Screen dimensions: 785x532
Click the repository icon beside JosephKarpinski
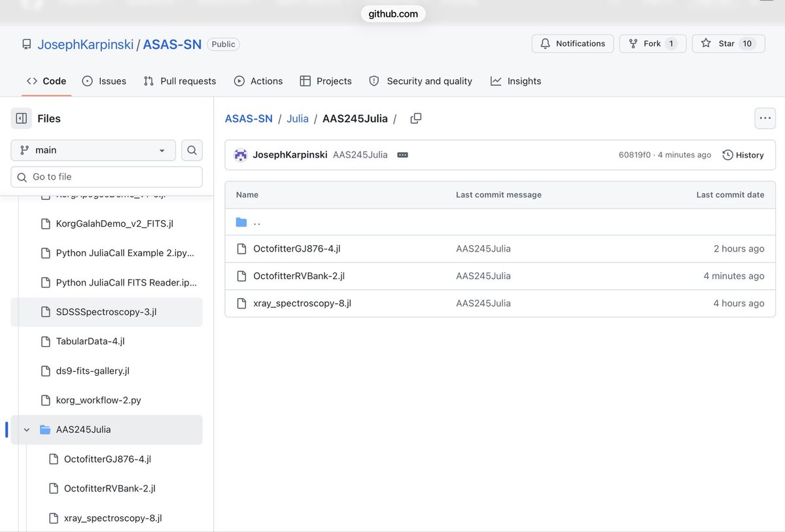tap(26, 44)
